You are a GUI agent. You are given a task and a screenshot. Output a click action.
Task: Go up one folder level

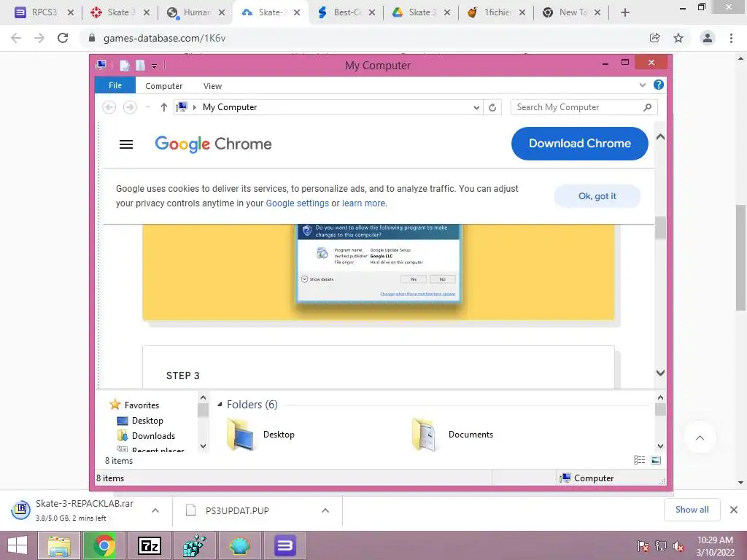tap(164, 107)
